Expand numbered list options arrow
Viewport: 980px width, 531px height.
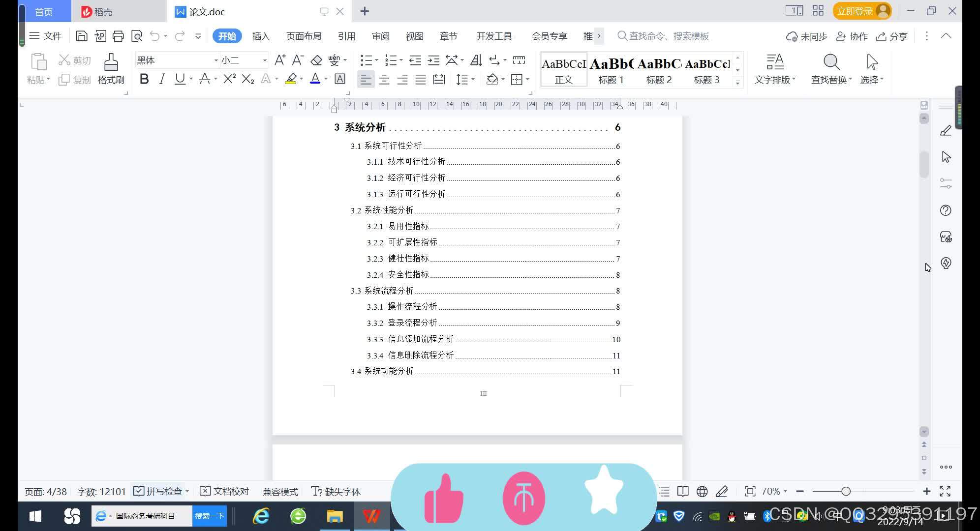click(x=401, y=60)
